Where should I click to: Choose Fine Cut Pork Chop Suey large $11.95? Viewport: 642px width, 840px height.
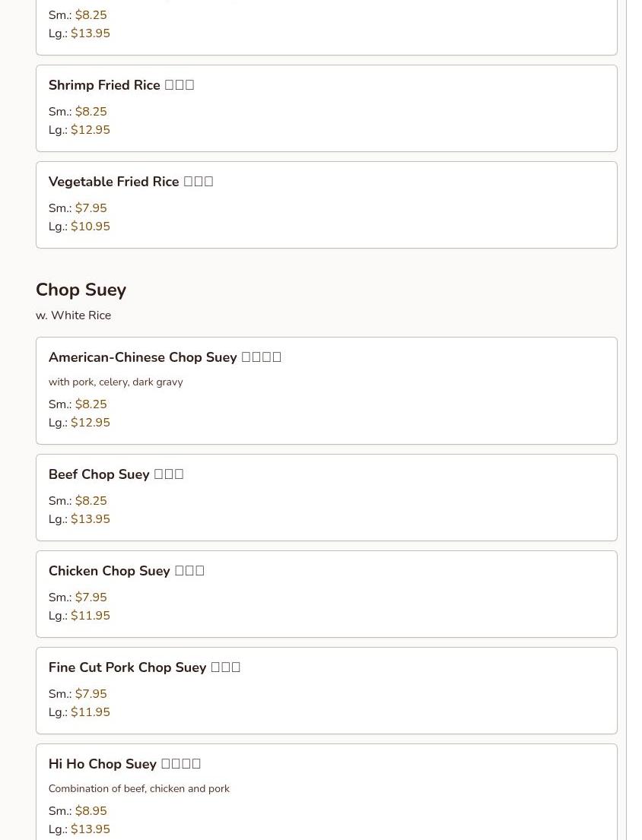pos(90,712)
